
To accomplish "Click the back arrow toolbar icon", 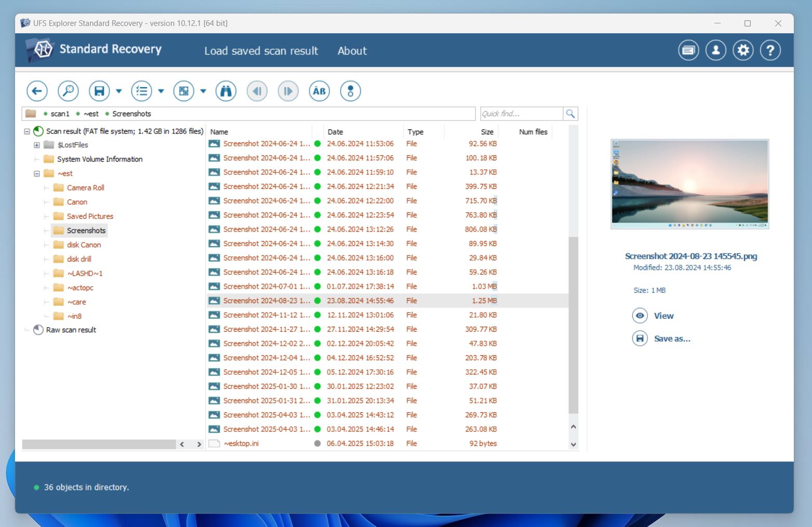I will pyautogui.click(x=37, y=91).
